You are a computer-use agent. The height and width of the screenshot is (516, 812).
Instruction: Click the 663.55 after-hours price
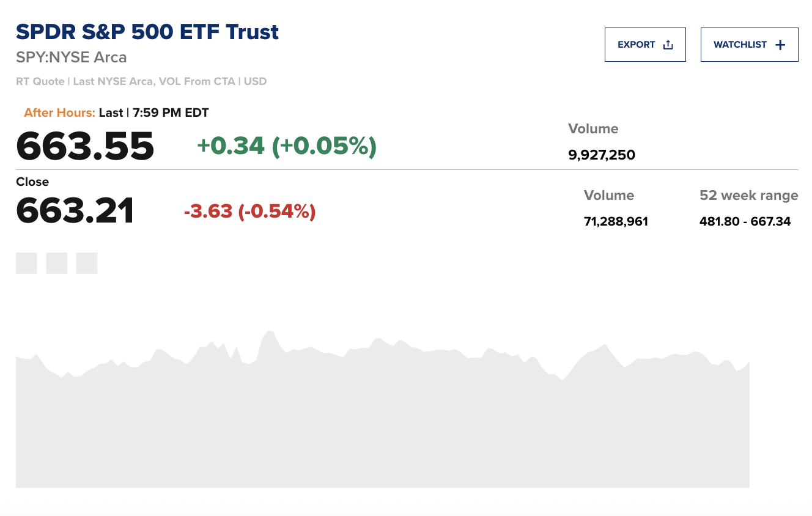[x=85, y=146]
